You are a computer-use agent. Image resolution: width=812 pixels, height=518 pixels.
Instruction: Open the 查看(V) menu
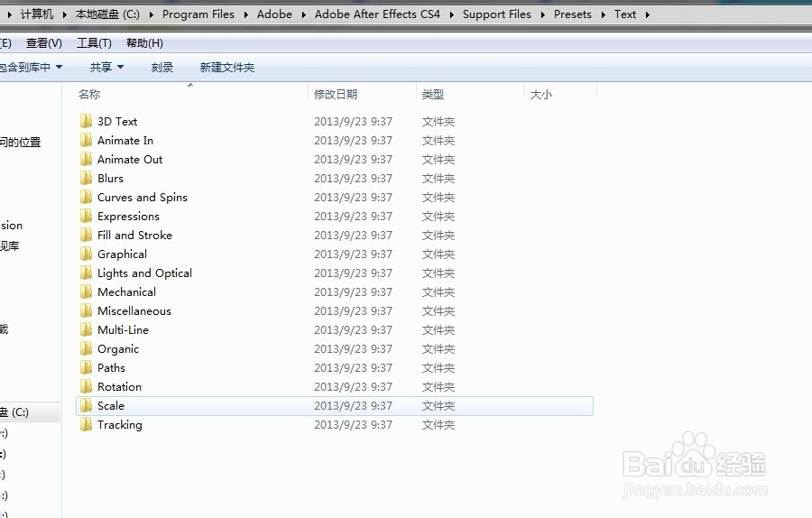click(x=44, y=43)
